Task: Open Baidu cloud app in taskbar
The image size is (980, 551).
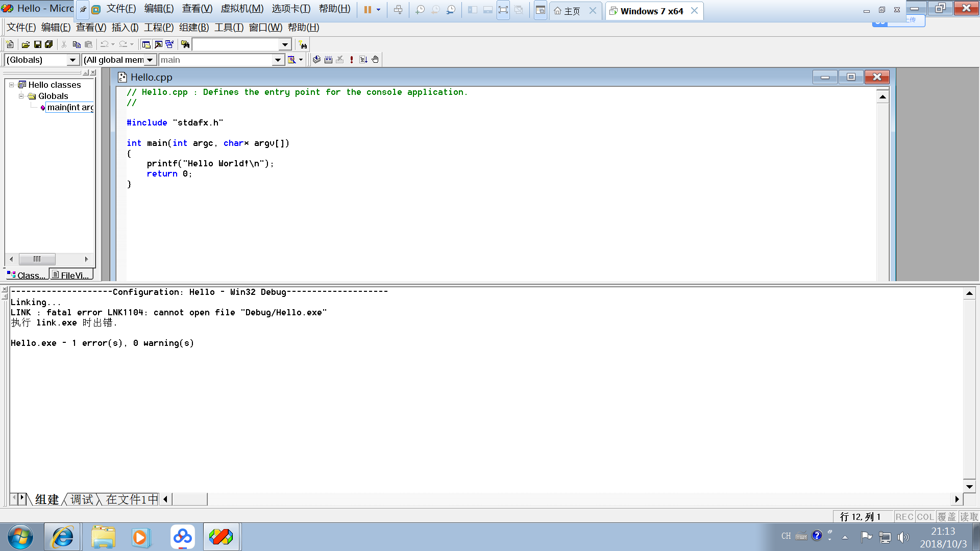Action: pos(182,537)
